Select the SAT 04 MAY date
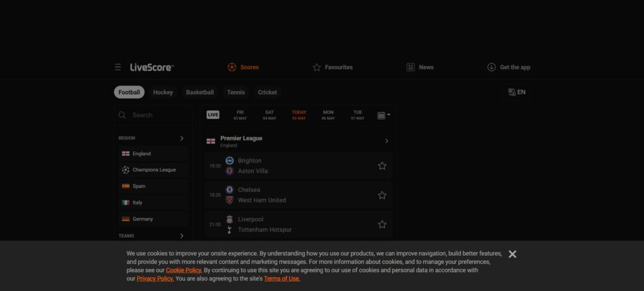The width and height of the screenshot is (644, 291). 269,115
